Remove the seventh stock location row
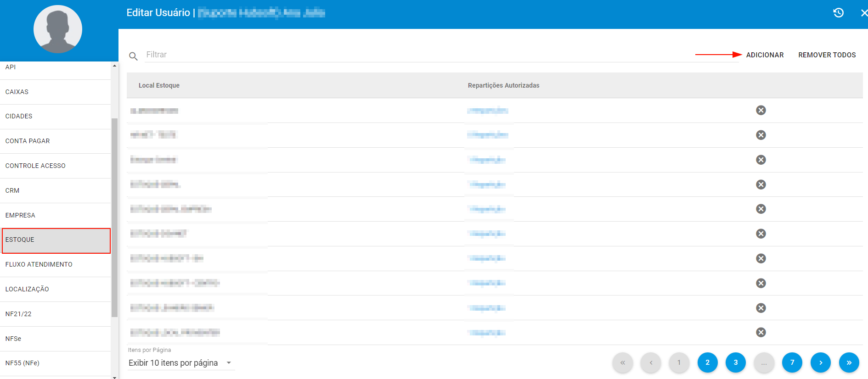This screenshot has width=868, height=379. click(761, 258)
